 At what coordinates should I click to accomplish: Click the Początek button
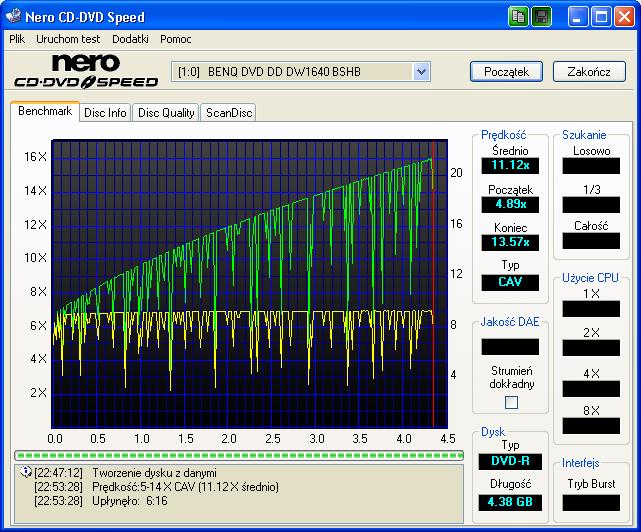point(506,72)
